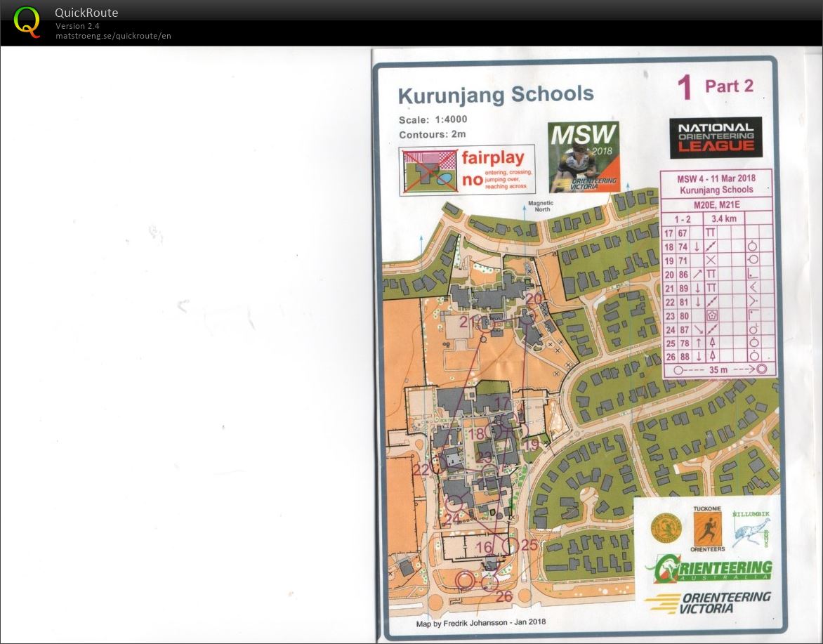Viewport: 823px width, 644px height.
Task: Open the matstroeng.se/quickroute/en link
Action: coord(112,36)
